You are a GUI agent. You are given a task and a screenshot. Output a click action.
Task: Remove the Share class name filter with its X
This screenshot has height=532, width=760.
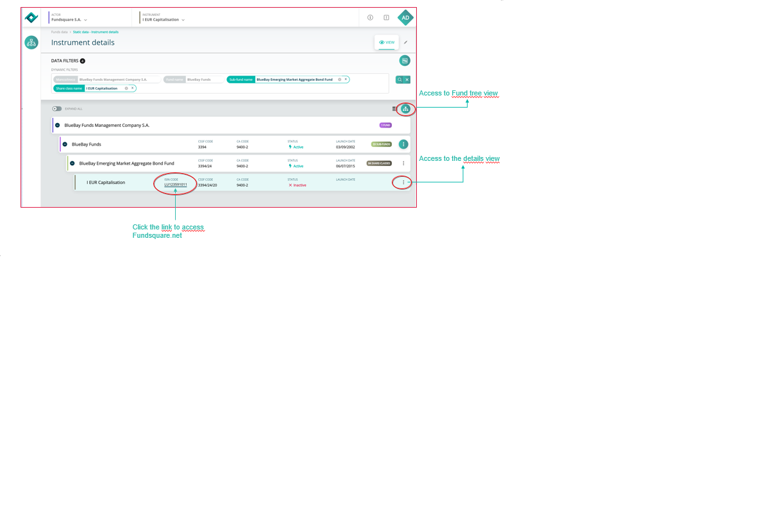(x=132, y=88)
